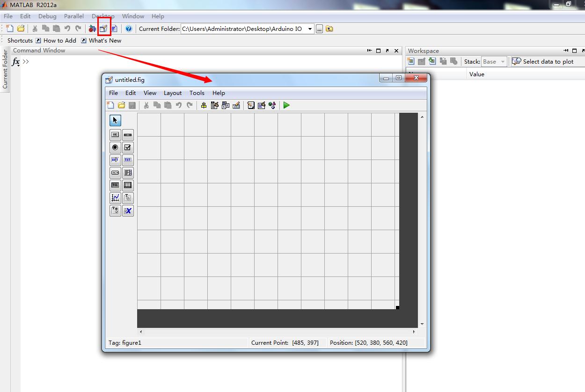This screenshot has width=585, height=392.
Task: Open Property Inspector from GUIDE toolbar
Action: click(262, 105)
